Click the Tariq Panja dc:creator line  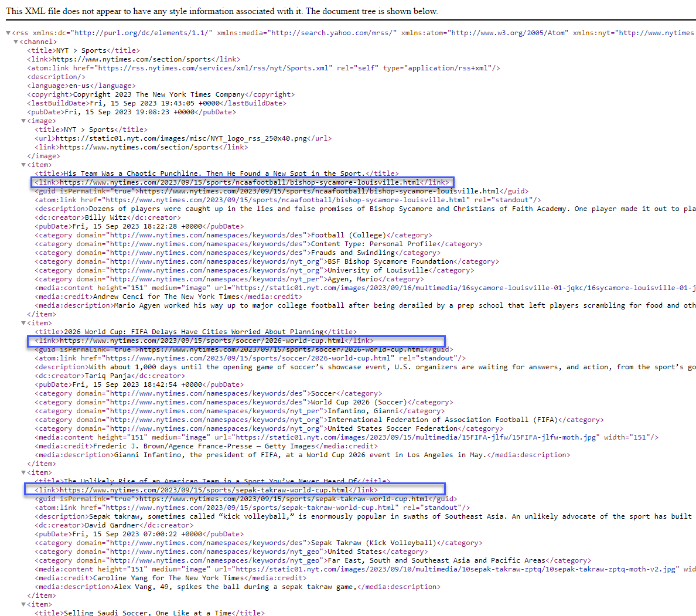coord(110,376)
